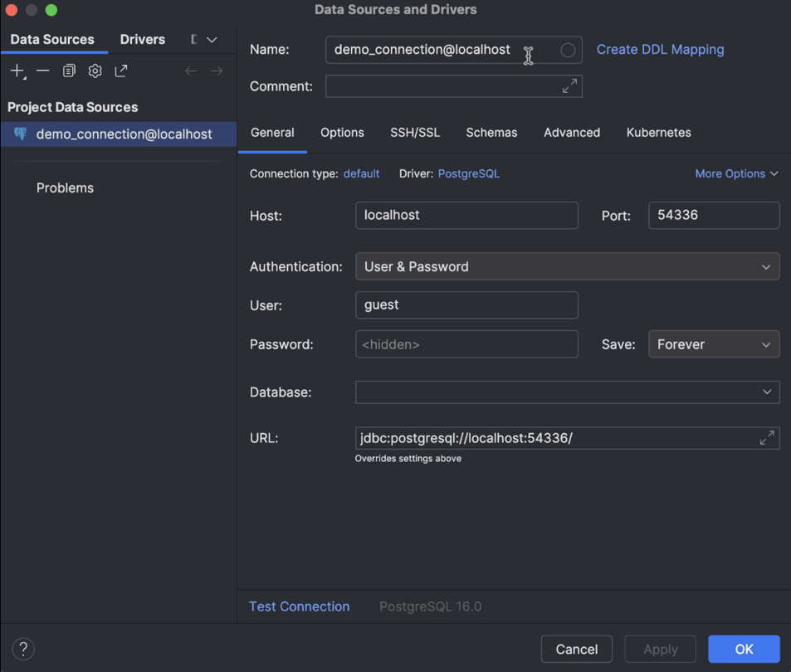Select demo_connection@localhost in the data sources list
This screenshot has width=791, height=672.
point(119,134)
